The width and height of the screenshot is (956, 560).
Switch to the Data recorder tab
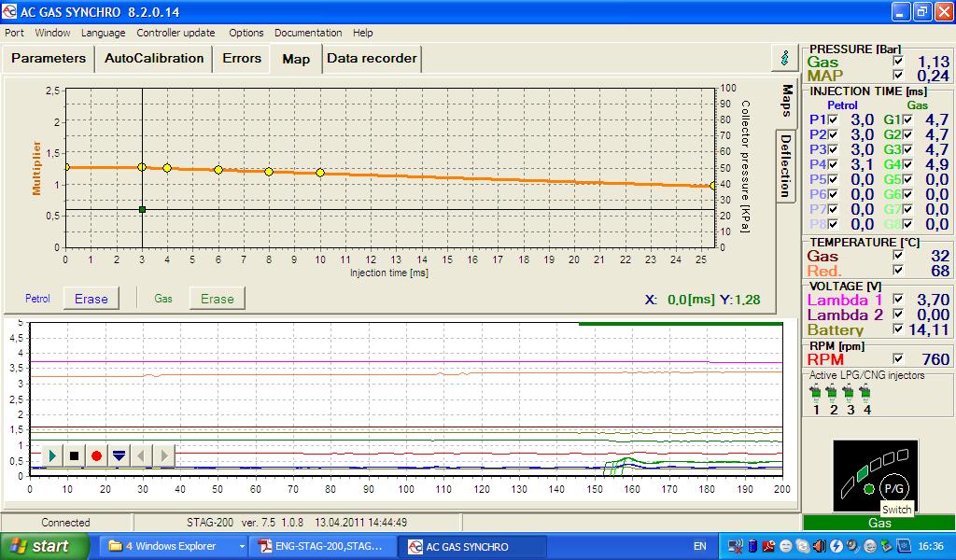372,59
